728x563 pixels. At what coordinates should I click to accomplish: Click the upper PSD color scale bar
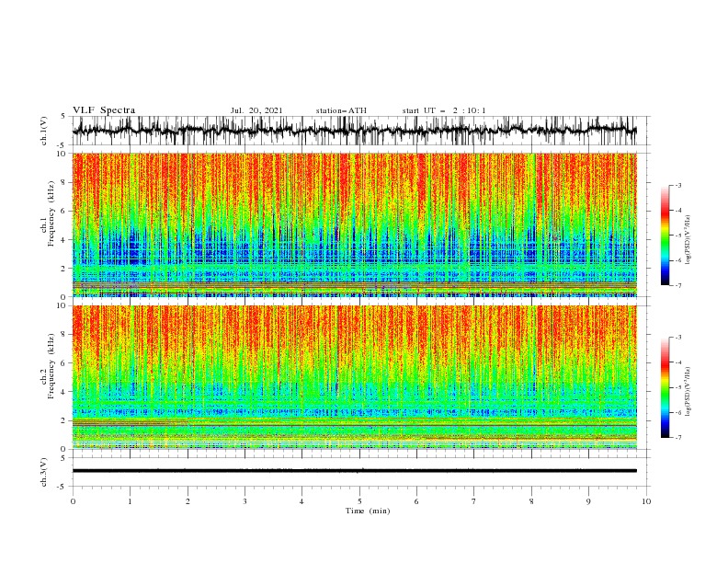665,236
